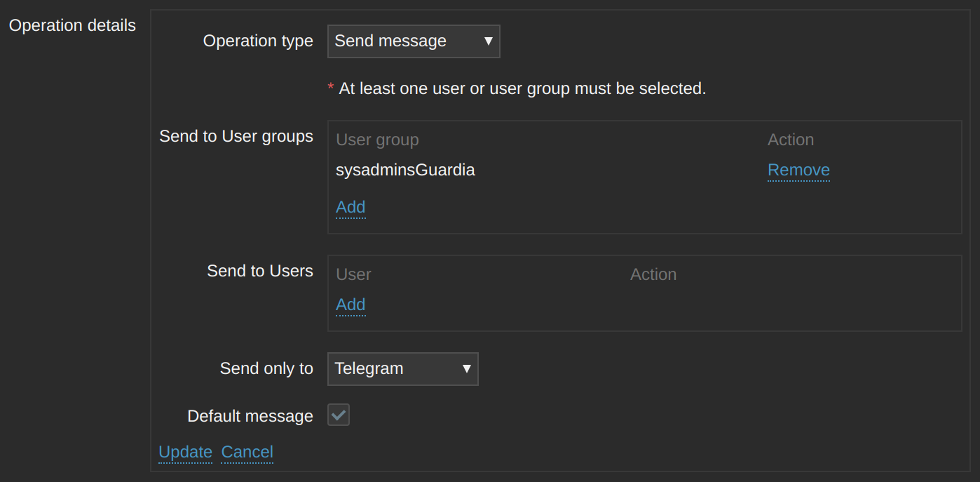980x482 pixels.
Task: Click the User column header
Action: (x=353, y=275)
